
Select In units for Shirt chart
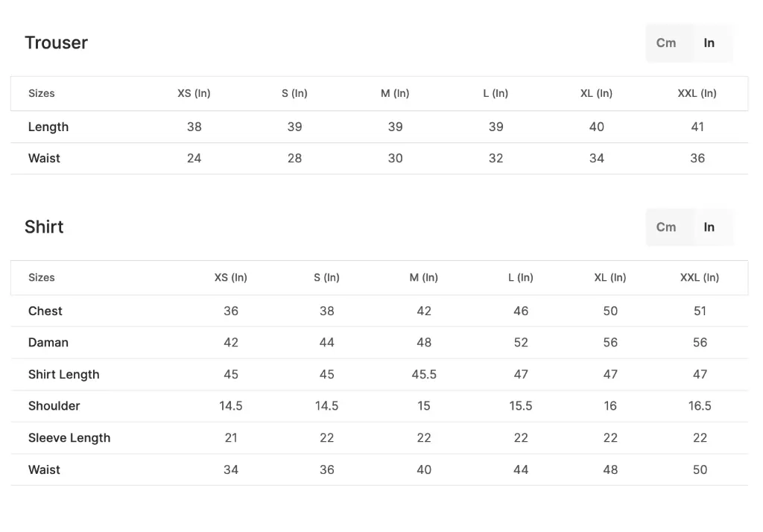[x=709, y=227]
